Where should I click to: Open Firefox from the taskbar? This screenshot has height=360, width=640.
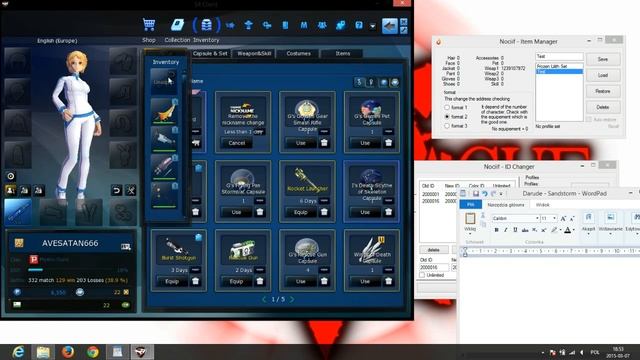pyautogui.click(x=68, y=351)
